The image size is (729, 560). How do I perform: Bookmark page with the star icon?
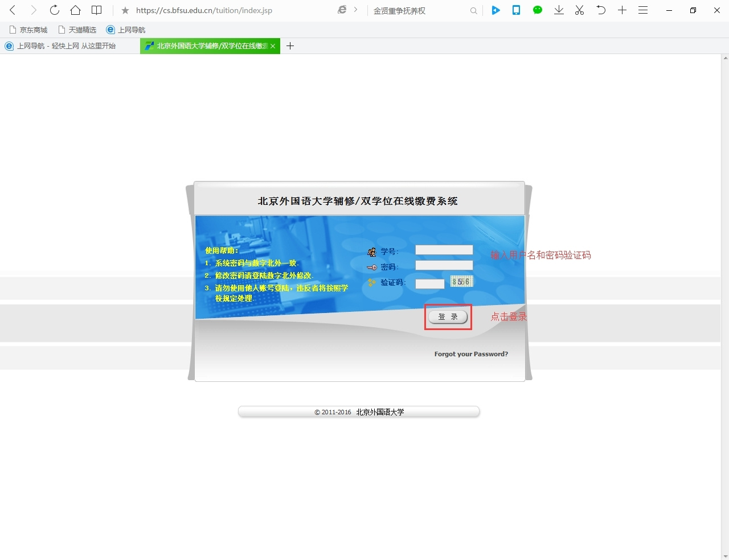tap(125, 11)
